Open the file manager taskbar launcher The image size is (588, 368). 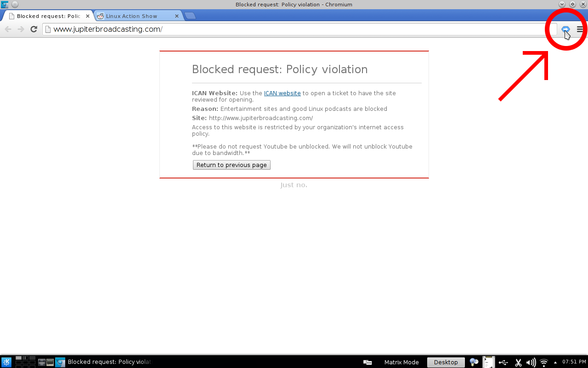41,362
